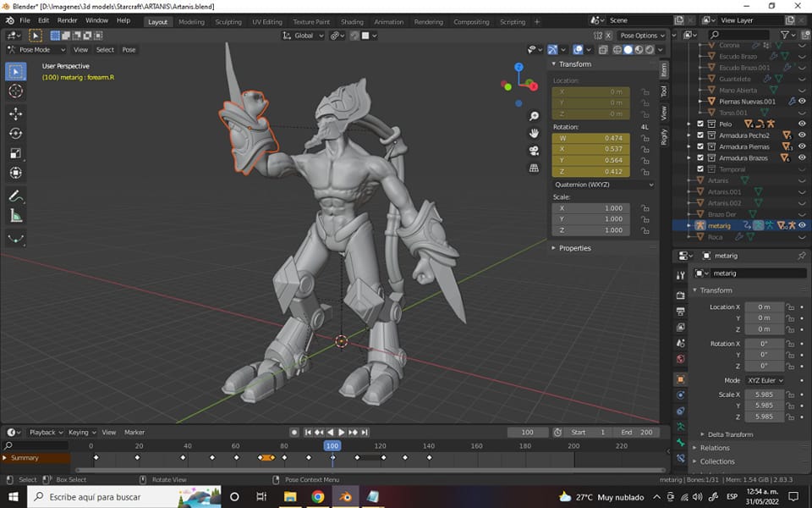Screen dimensions: 812x508
Task: Select the Annotate tool
Action: coord(15,196)
